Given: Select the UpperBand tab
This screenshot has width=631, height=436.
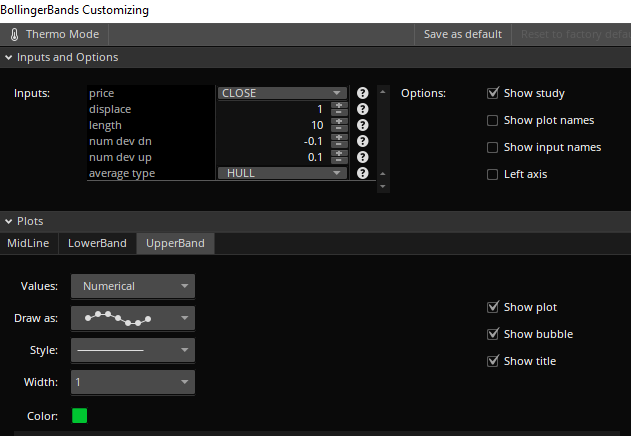Looking at the screenshot, I should [x=175, y=243].
